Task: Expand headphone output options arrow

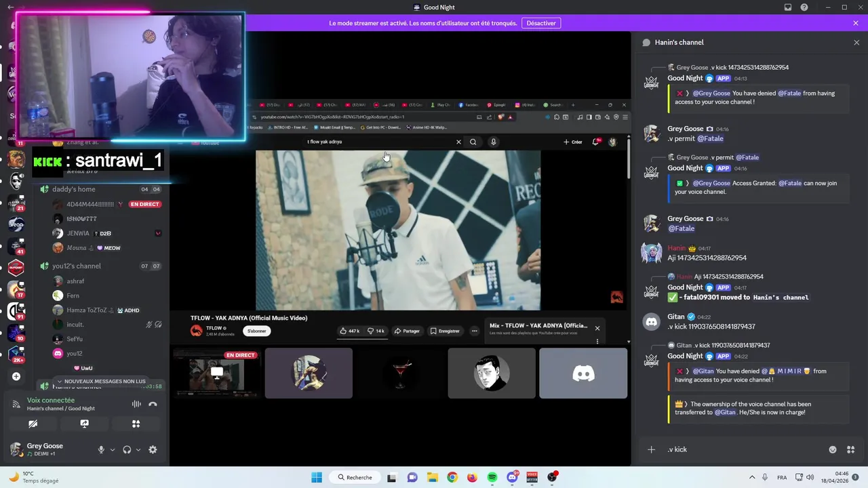Action: (x=138, y=449)
